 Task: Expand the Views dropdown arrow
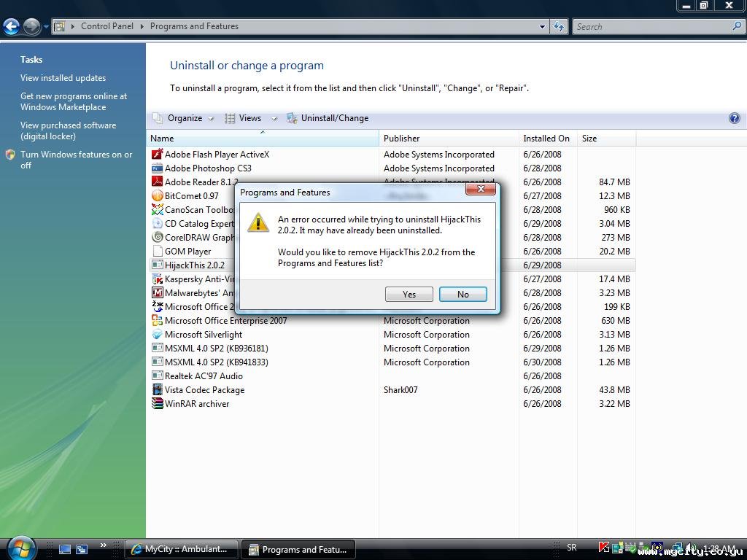coord(274,119)
